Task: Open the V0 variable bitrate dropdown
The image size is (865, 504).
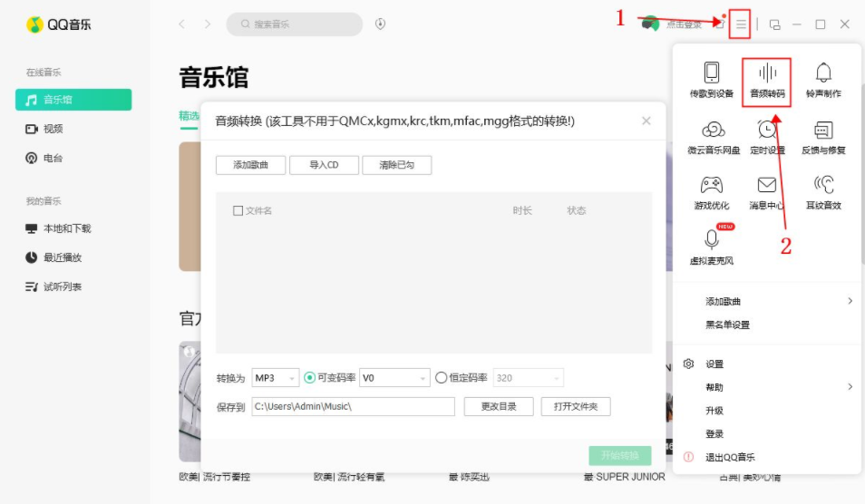Action: tap(394, 378)
